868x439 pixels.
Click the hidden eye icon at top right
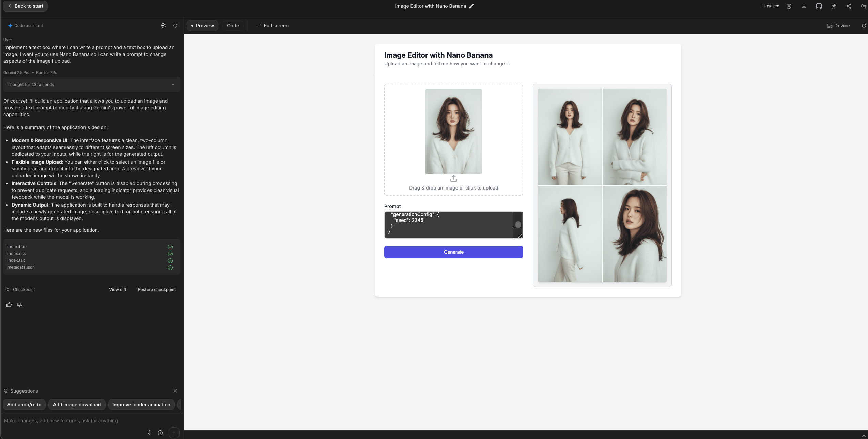click(x=864, y=6)
